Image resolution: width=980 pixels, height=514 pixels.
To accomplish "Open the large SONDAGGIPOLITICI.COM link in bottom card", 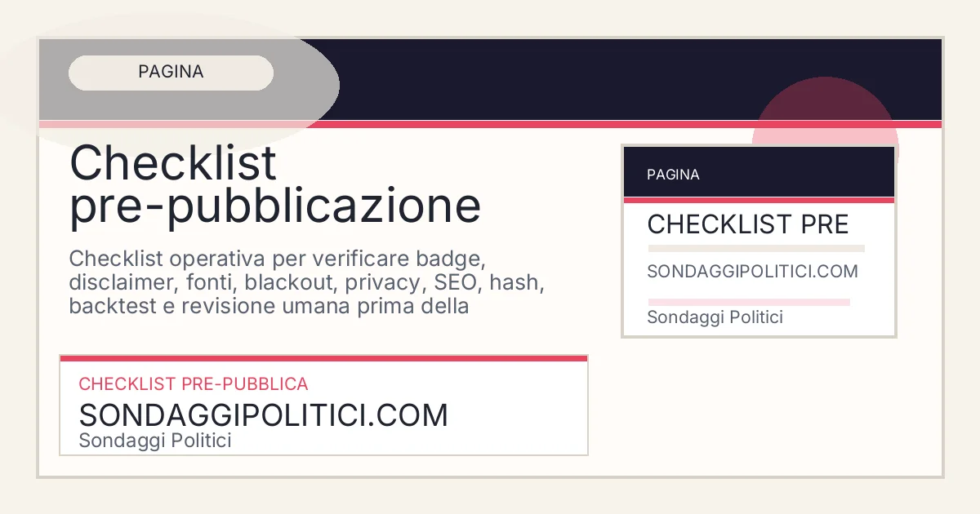I will (263, 415).
